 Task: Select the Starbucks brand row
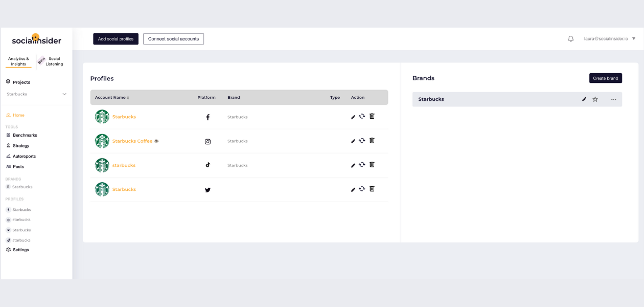point(517,99)
